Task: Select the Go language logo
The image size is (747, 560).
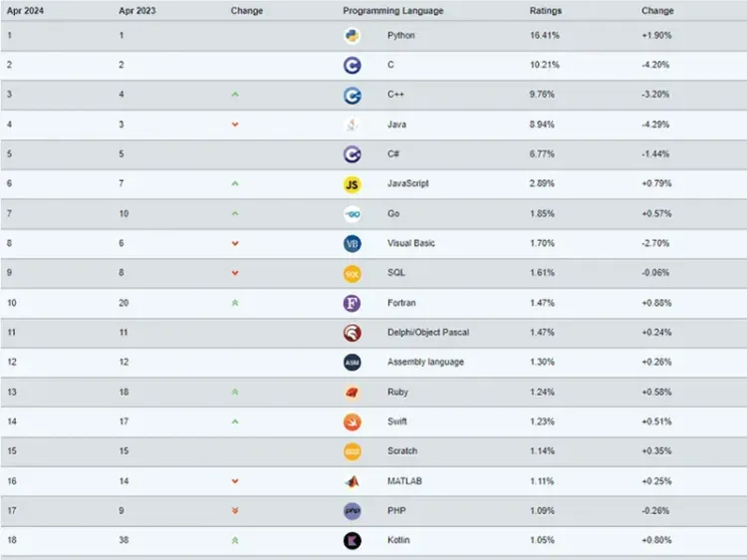Action: 352,214
